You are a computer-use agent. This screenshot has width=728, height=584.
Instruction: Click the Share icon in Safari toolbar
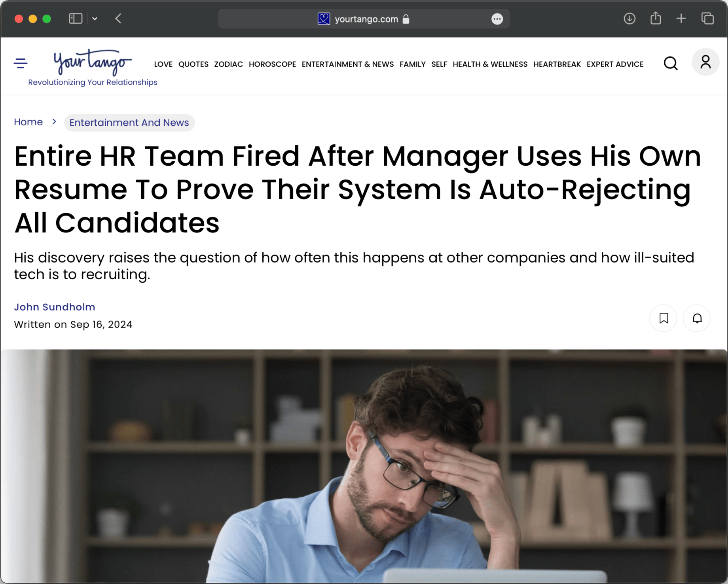[x=656, y=18]
